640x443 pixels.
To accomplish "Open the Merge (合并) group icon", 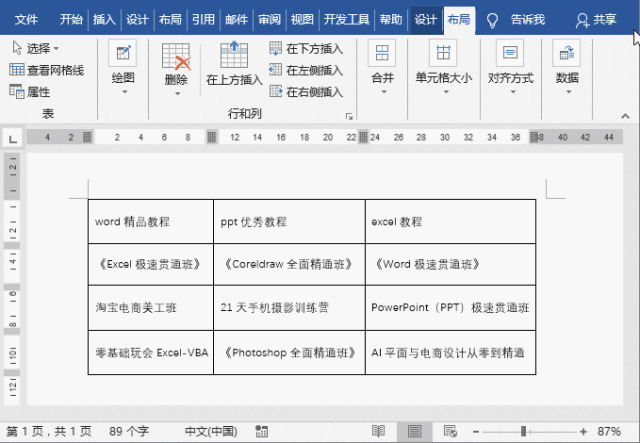I will (382, 53).
